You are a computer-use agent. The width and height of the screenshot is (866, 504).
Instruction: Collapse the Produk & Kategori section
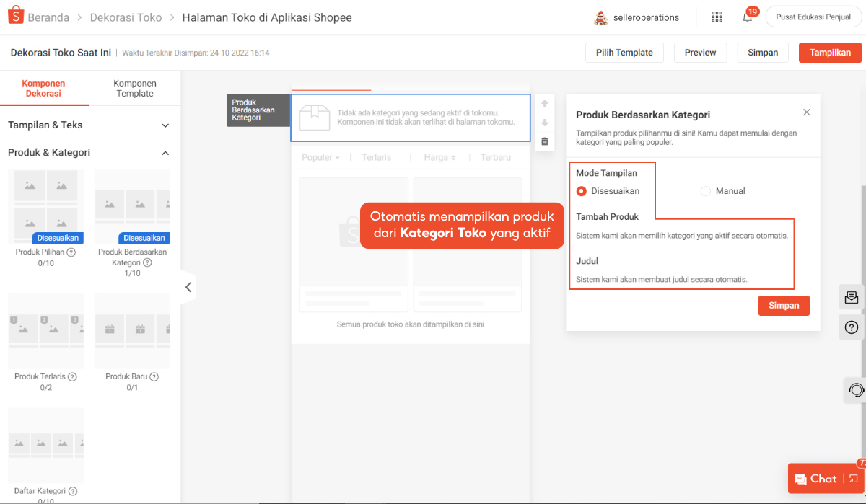click(165, 153)
